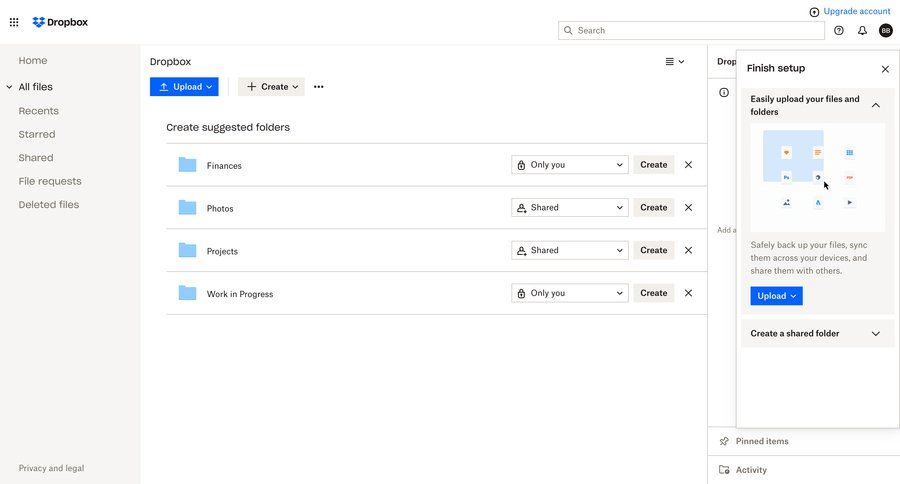
Task: Click the Photos folder icon
Action: [187, 208]
